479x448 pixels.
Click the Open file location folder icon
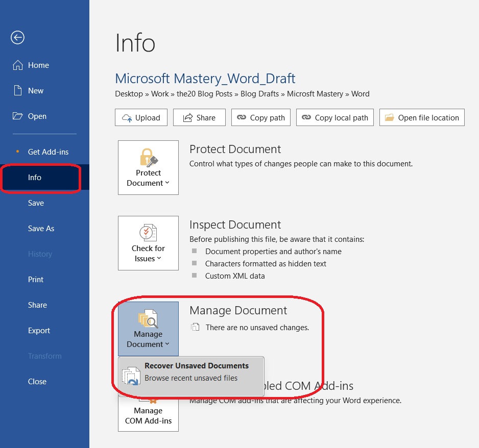pos(389,117)
